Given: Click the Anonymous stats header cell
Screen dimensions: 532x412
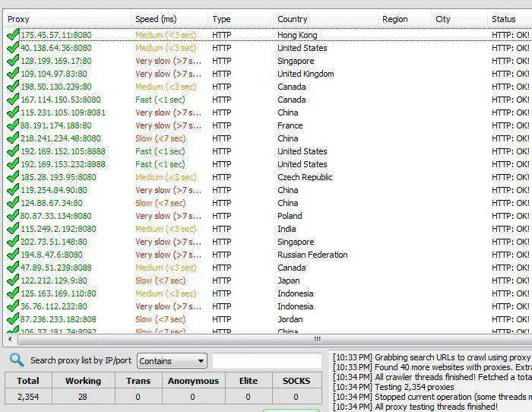Looking at the screenshot, I should (x=193, y=381).
